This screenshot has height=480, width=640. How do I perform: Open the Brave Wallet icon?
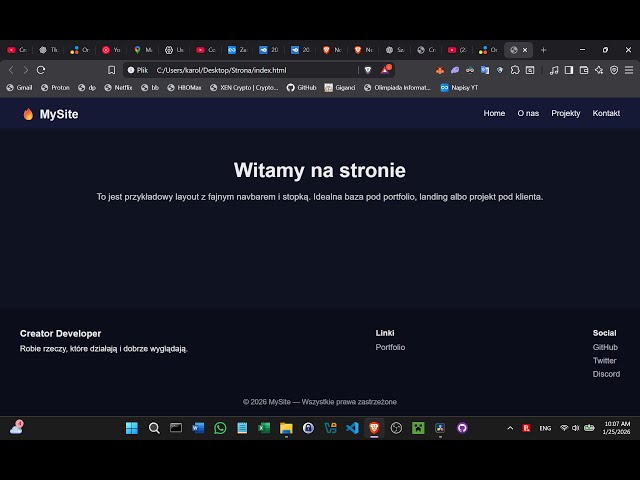coord(584,70)
